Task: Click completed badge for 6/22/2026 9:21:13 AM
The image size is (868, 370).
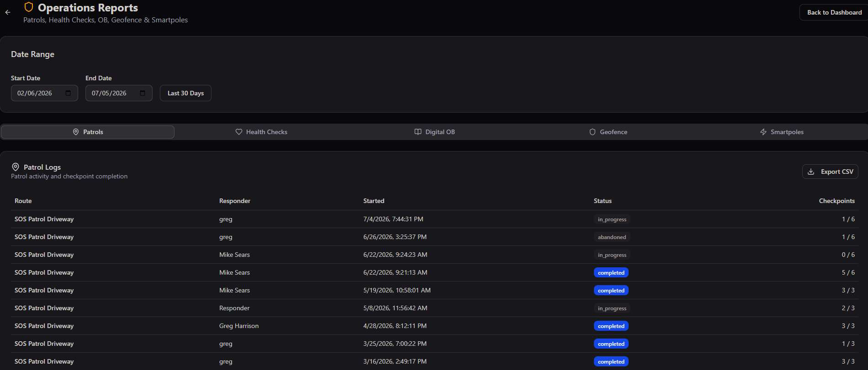Action: (x=611, y=273)
